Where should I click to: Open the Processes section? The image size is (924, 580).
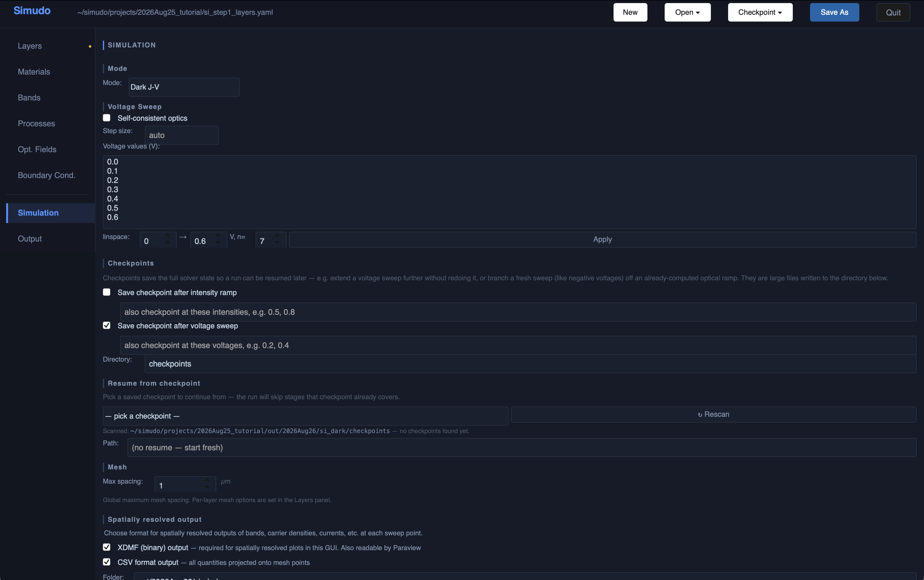[x=36, y=124]
